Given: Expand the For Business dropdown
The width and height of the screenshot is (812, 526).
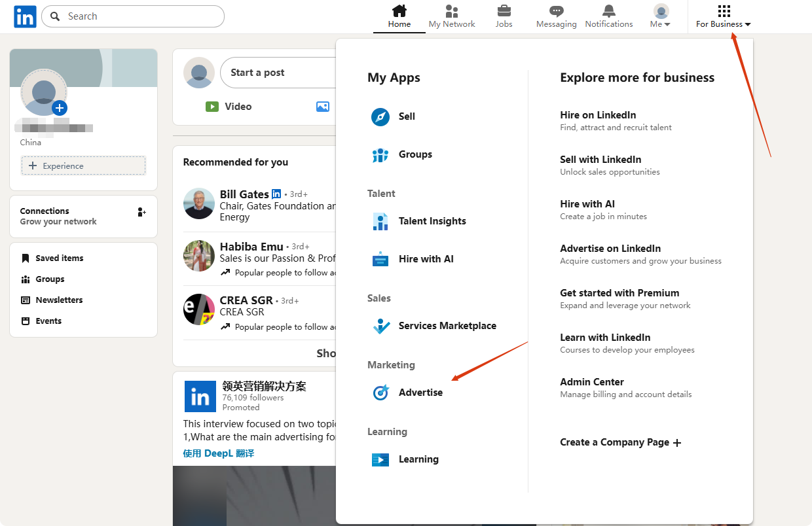Looking at the screenshot, I should 723,17.
